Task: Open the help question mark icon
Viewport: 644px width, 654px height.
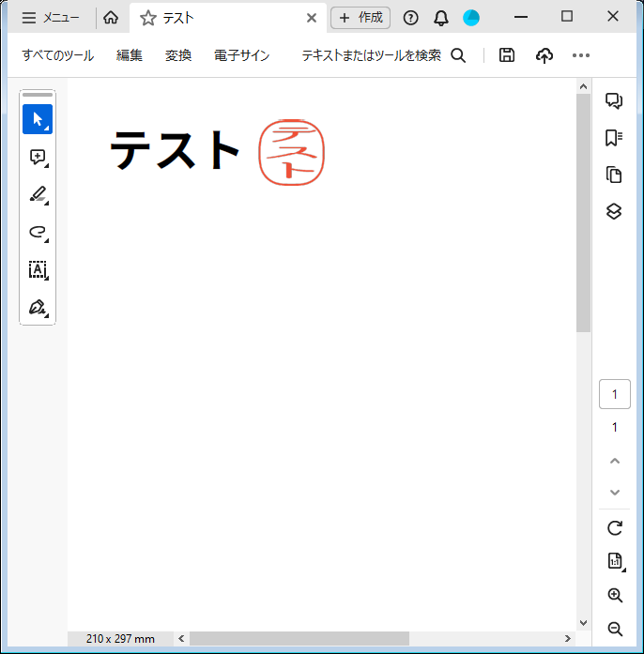Action: [410, 18]
